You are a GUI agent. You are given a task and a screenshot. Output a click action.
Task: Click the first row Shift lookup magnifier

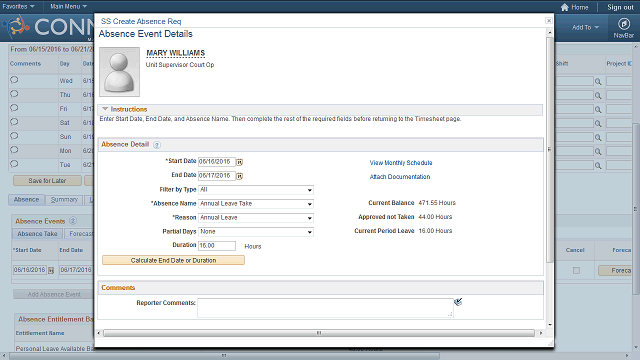tap(598, 82)
